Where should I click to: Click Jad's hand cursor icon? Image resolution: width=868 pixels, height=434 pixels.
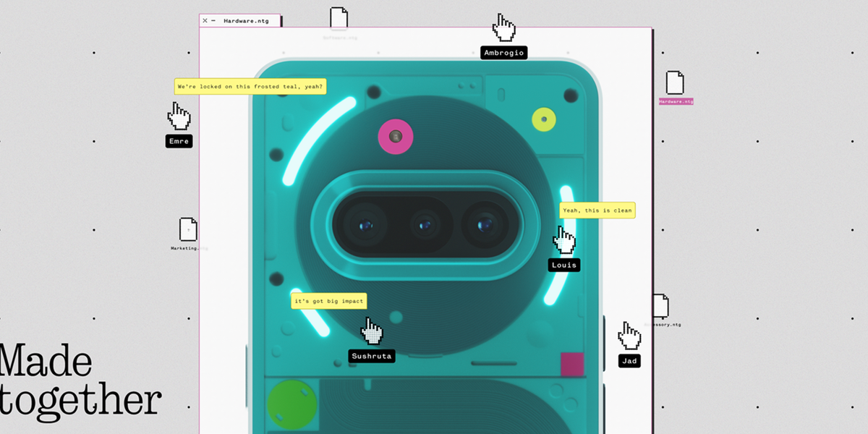(629, 336)
